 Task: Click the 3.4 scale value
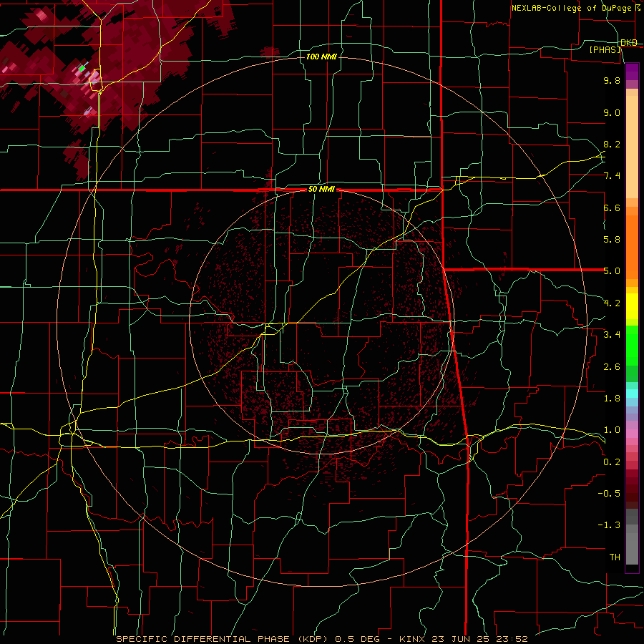tap(612, 335)
